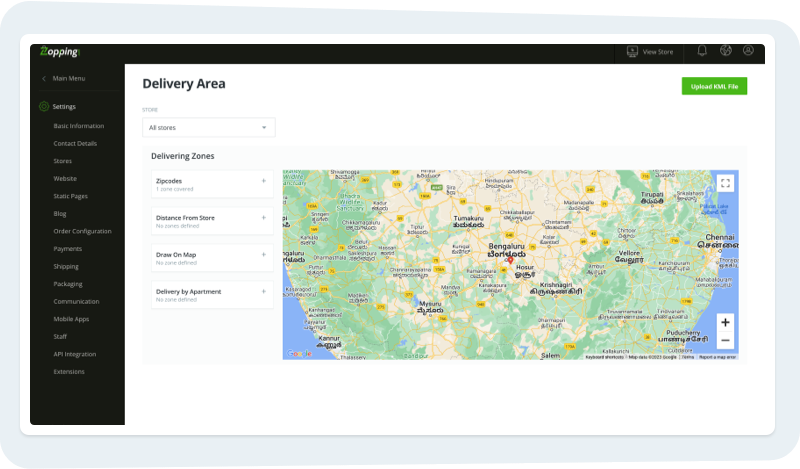Open the notifications bell
800x469 pixels.
[x=702, y=51]
